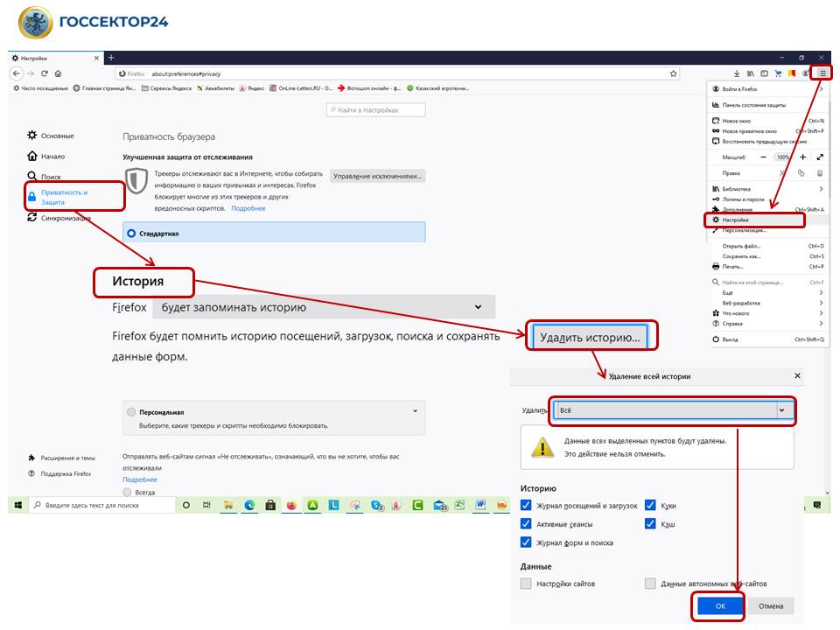Click the browser Home icon

pos(58,73)
